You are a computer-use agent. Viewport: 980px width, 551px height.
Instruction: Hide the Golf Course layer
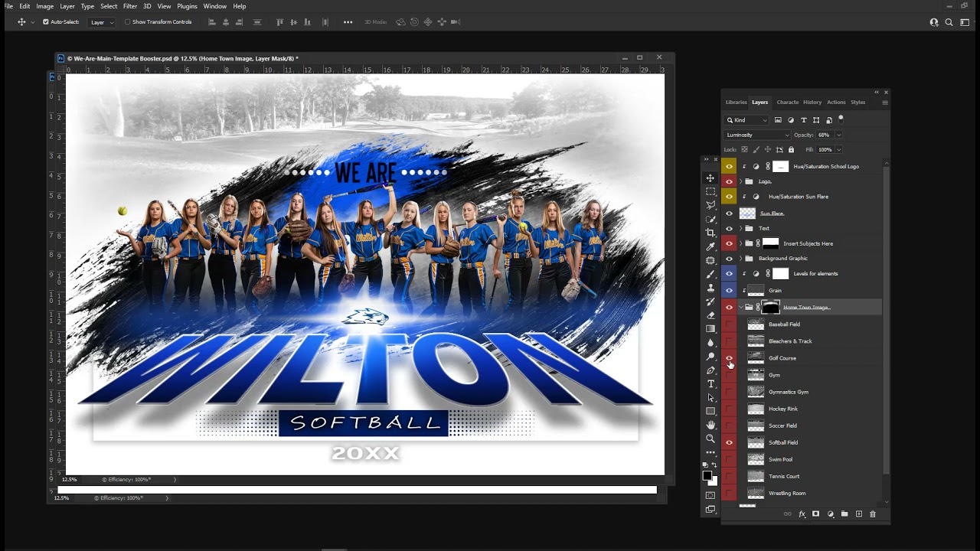click(729, 358)
